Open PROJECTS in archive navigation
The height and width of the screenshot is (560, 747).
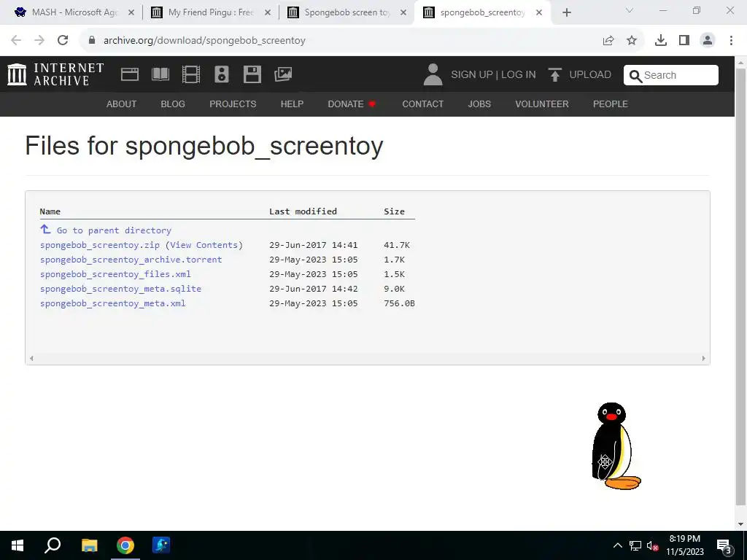tap(233, 104)
